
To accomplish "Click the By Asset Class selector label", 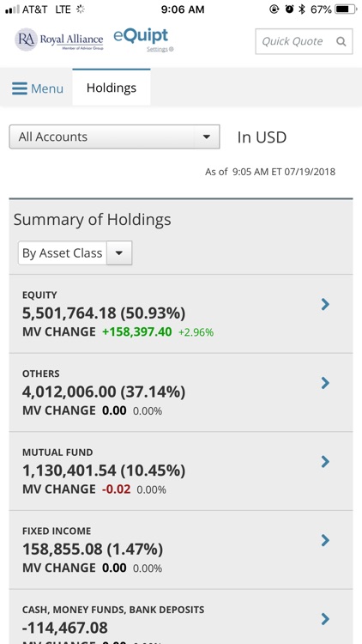I will pyautogui.click(x=63, y=253).
